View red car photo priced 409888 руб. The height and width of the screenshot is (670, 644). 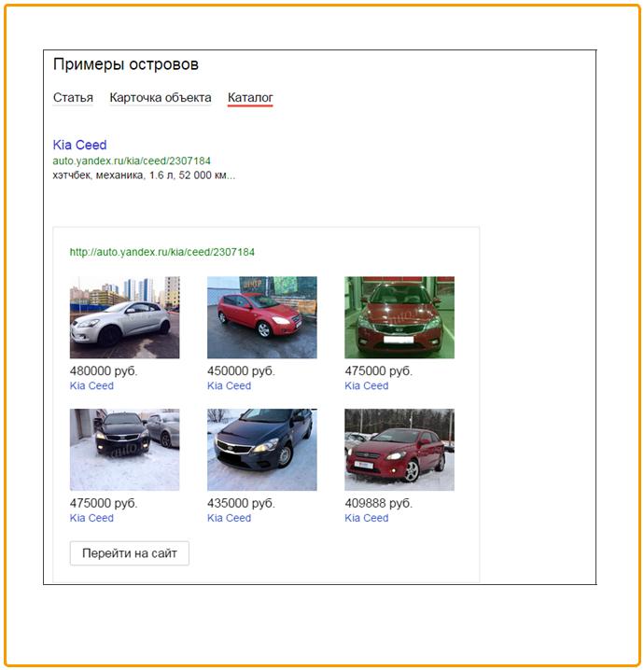tap(399, 450)
